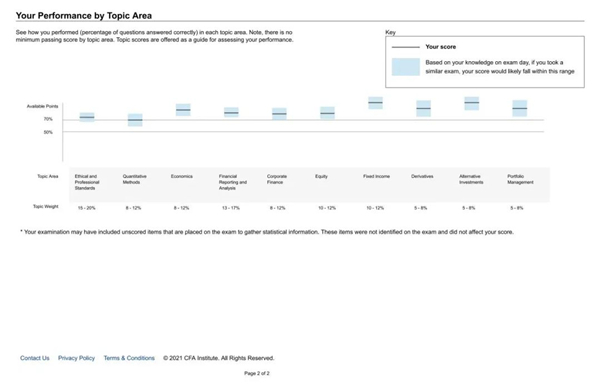The image size is (600, 388).
Task: Click the Derivatives topic label
Action: click(422, 176)
